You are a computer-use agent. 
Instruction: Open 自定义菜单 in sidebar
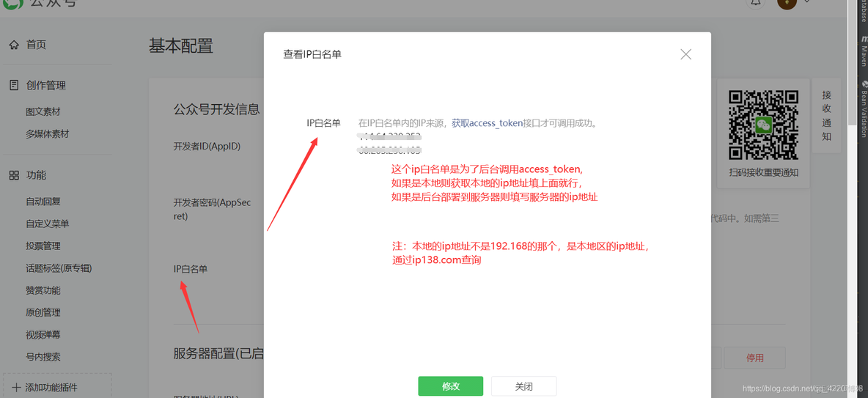pyautogui.click(x=47, y=224)
